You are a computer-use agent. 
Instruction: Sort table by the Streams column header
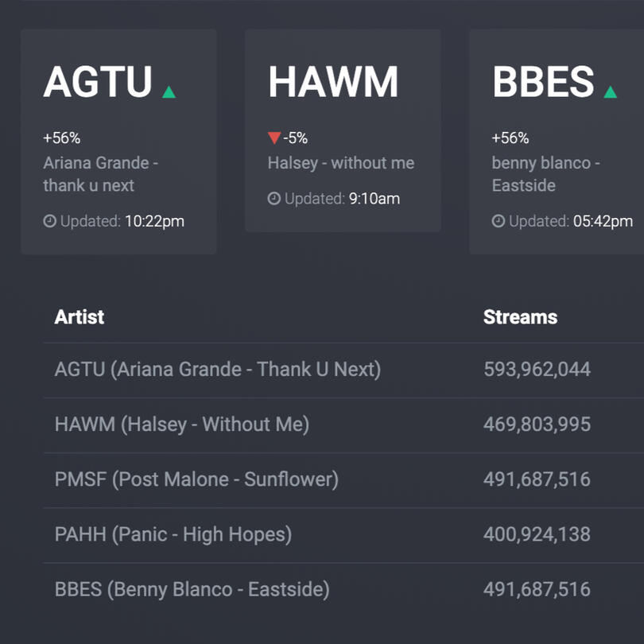(x=520, y=317)
